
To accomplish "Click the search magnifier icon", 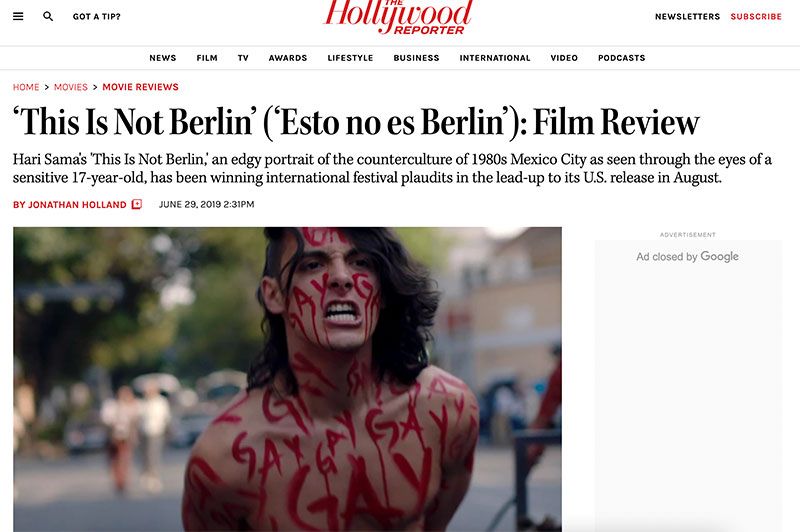I will (48, 16).
